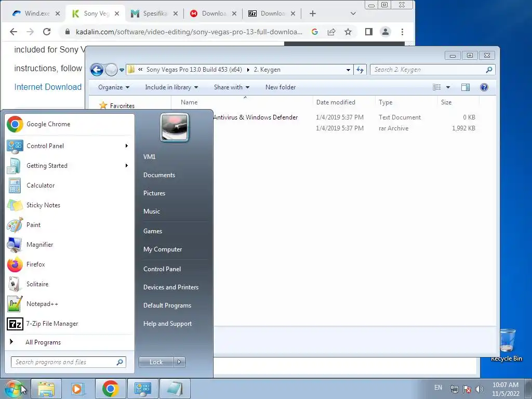Refresh the Explorer folder view
The height and width of the screenshot is (399, 532).
click(x=360, y=70)
